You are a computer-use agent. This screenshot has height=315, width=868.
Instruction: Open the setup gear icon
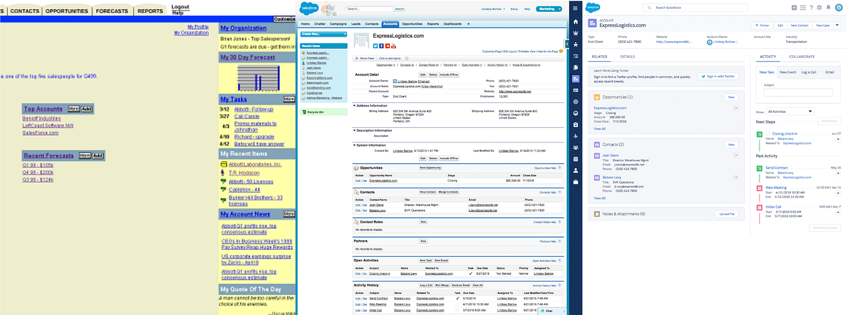[819, 7]
